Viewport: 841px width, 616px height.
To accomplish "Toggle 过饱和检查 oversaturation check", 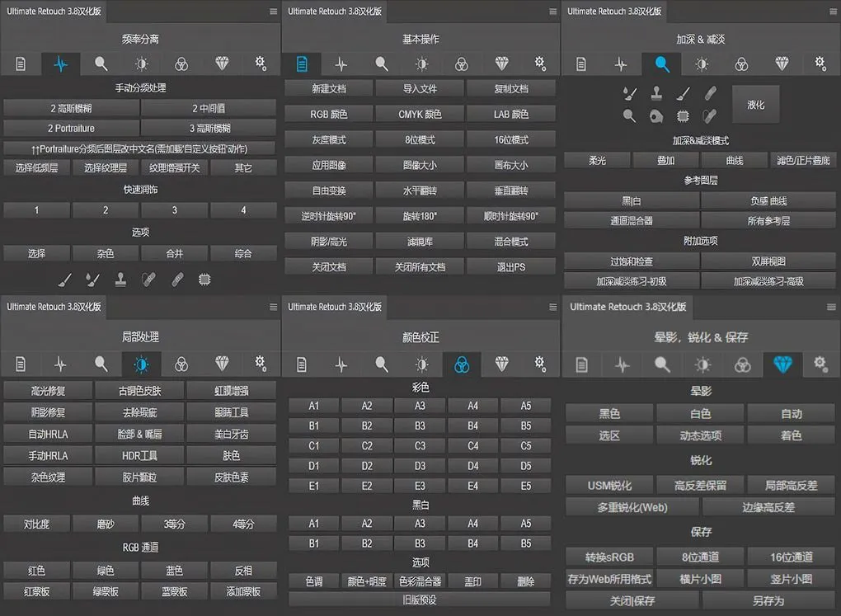I will pos(631,261).
